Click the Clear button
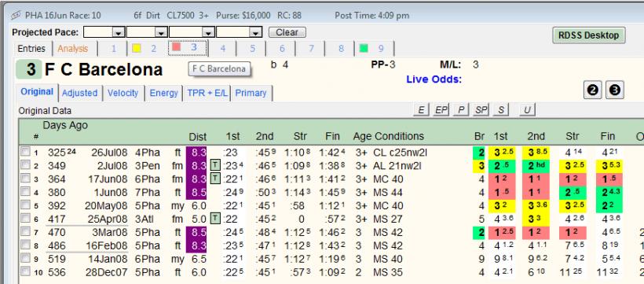 [x=287, y=32]
